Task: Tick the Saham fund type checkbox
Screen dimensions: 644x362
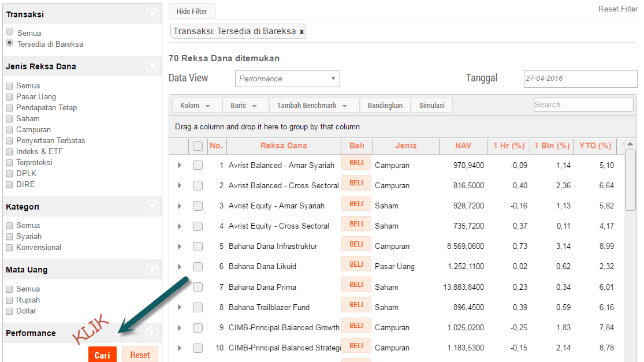Action: [x=9, y=119]
